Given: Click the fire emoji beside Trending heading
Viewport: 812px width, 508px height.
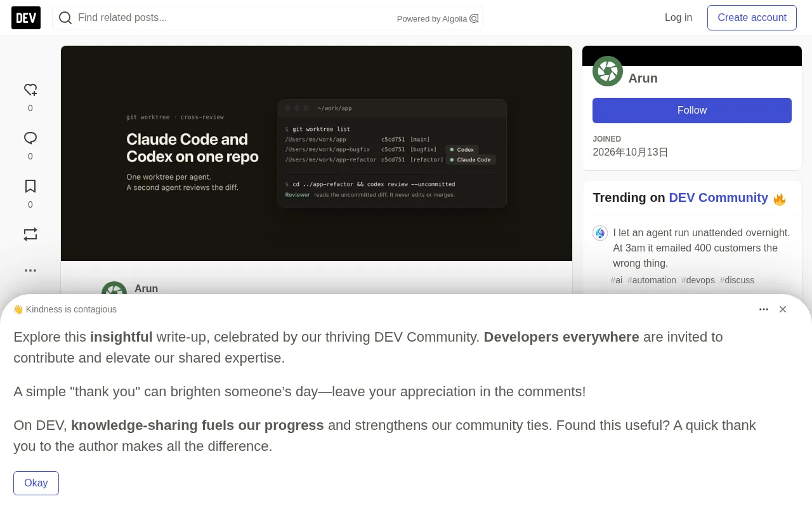Looking at the screenshot, I should [780, 199].
